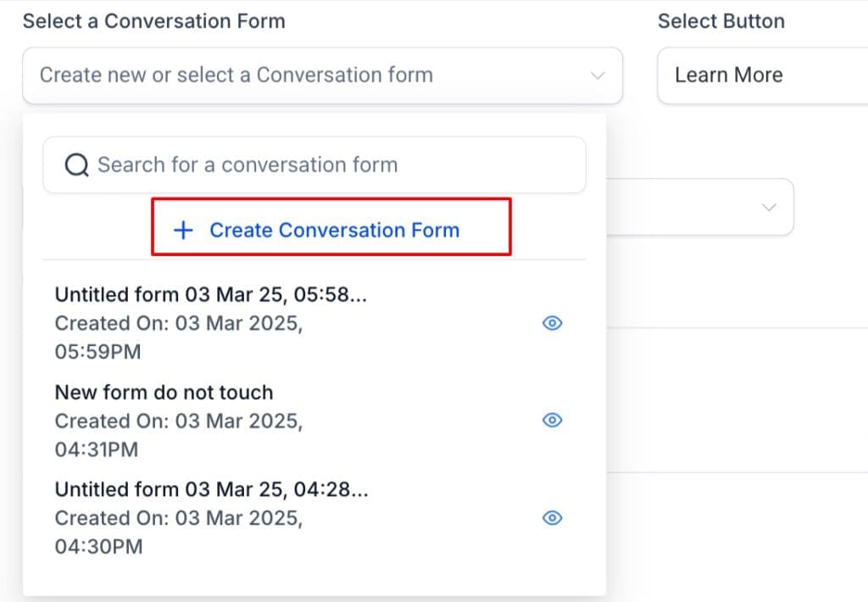This screenshot has height=602, width=868.
Task: Collapse the Conversation form dropdown using its chevron
Action: [x=598, y=75]
